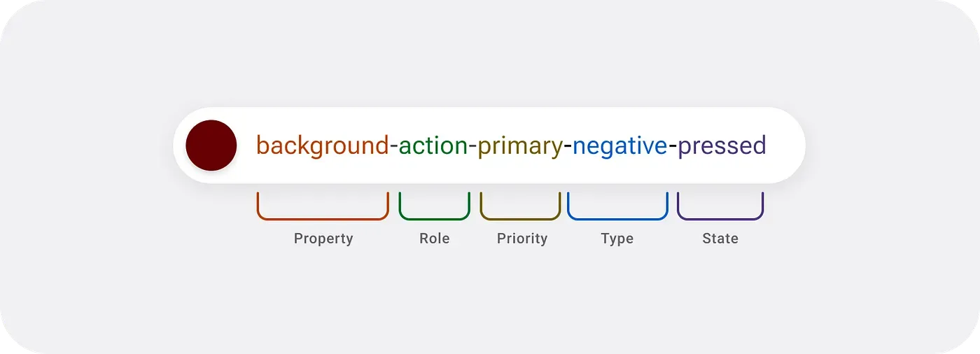The image size is (980, 354).
Task: Click the dark red color circle
Action: (x=211, y=146)
